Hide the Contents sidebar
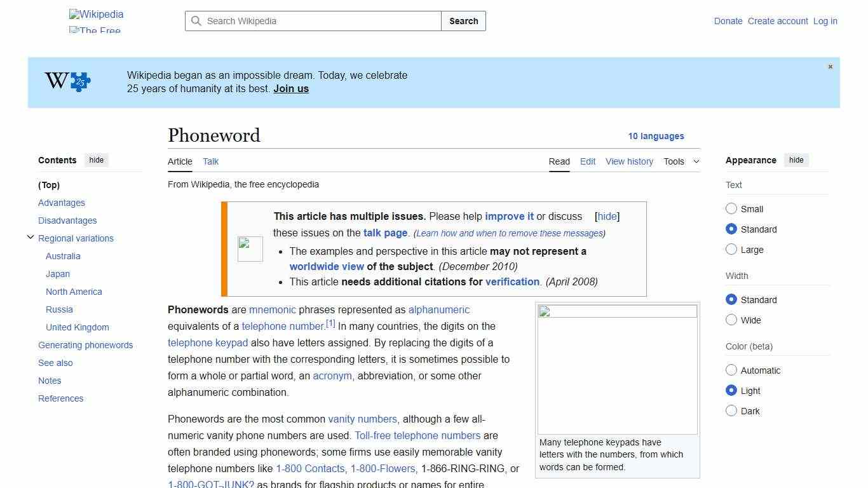Viewport: 868px width, 488px height. (x=96, y=160)
